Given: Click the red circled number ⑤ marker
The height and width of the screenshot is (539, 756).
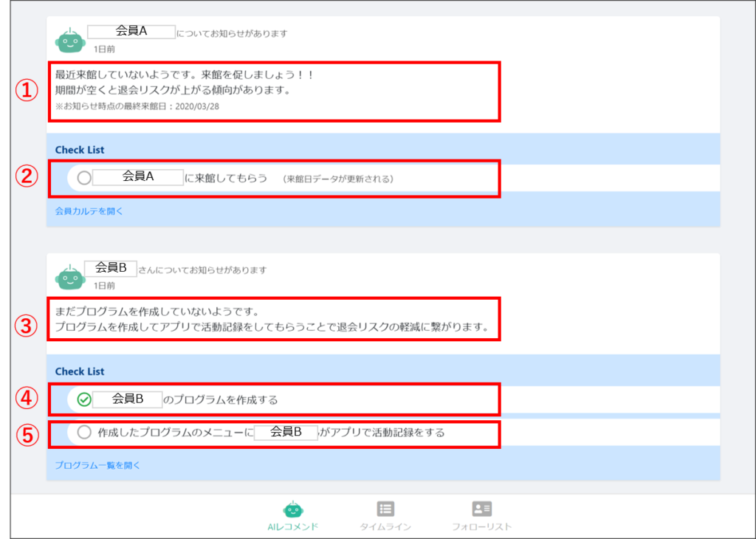Looking at the screenshot, I should tap(27, 435).
